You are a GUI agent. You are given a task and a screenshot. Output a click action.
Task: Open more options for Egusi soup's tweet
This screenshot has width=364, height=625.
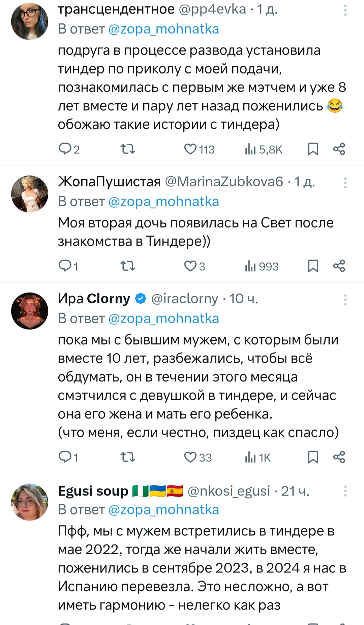coord(345,491)
